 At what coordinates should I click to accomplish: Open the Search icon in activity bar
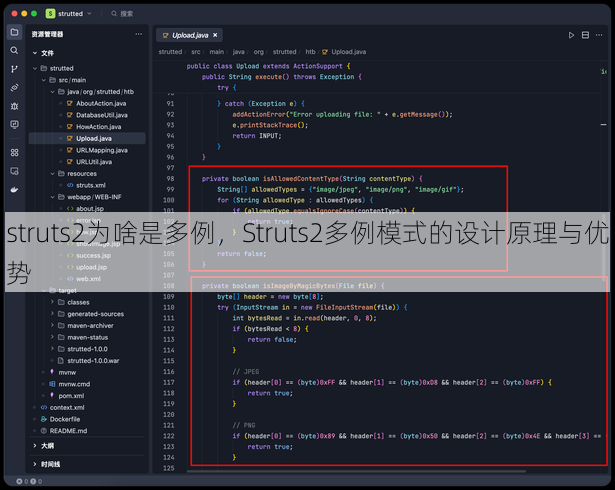click(x=15, y=51)
